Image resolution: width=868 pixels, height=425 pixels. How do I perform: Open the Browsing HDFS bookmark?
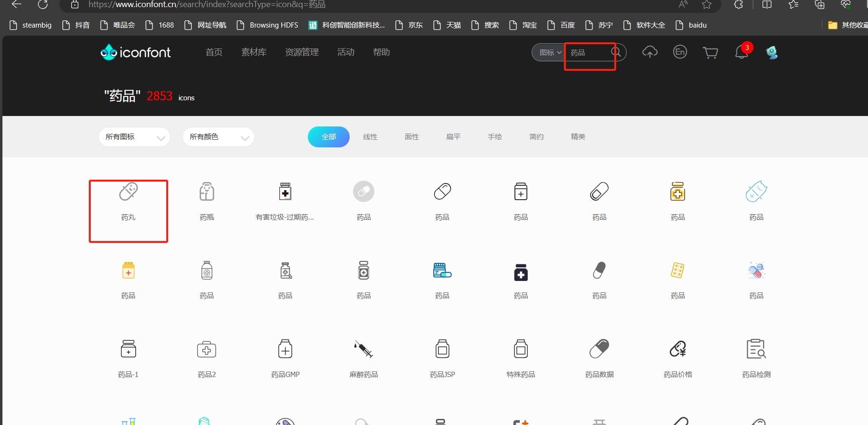267,25
